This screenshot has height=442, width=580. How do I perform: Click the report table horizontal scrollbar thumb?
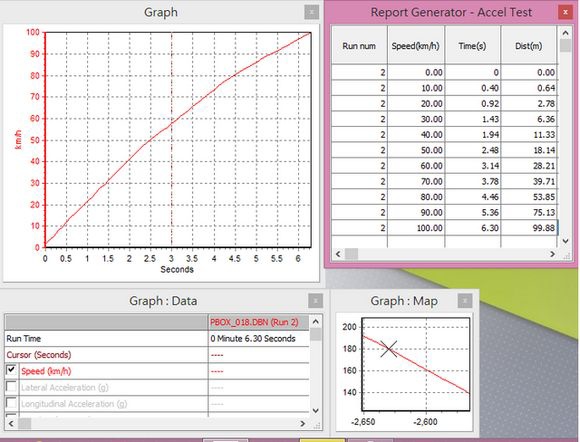[351, 254]
